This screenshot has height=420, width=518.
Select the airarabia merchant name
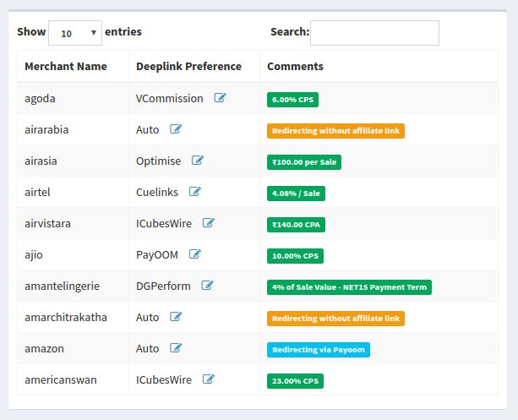(x=46, y=129)
